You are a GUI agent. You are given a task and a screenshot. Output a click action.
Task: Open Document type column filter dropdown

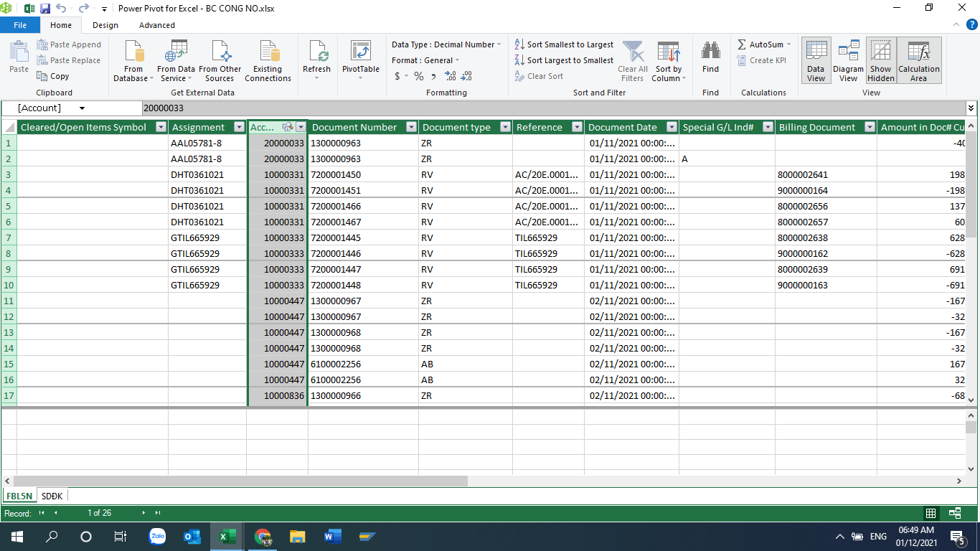(x=505, y=128)
